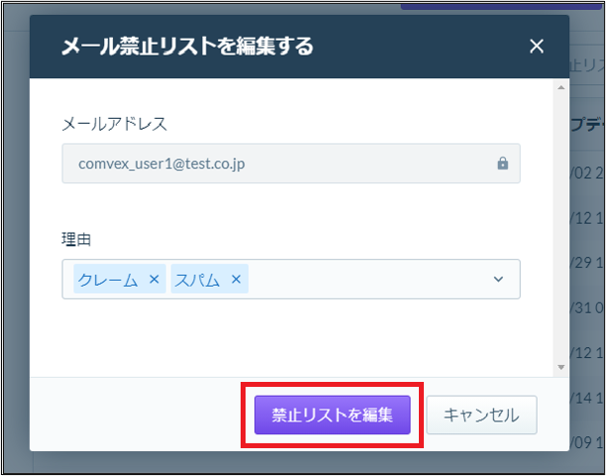Click the キャンセル button
Viewport: 606px width, 476px height.
coord(482,415)
